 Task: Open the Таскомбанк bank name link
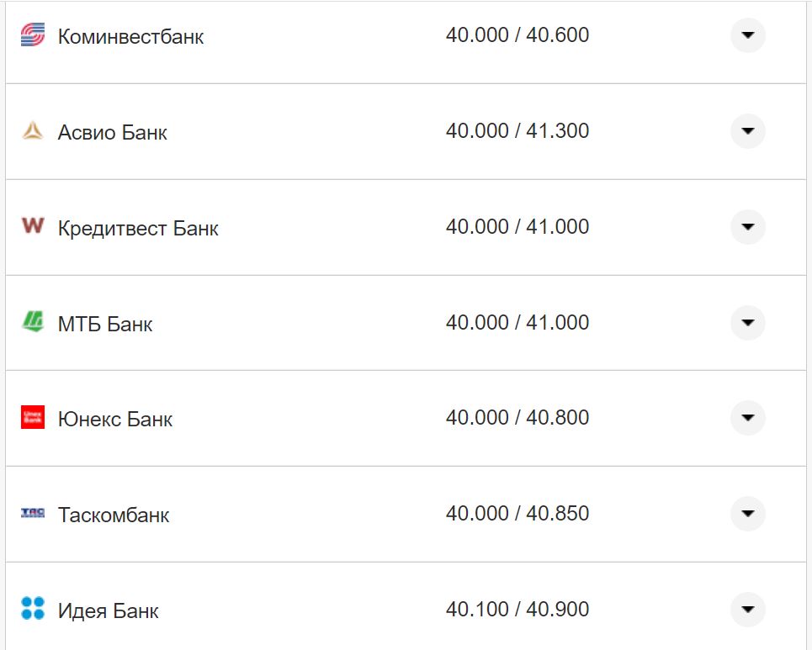[x=114, y=515]
